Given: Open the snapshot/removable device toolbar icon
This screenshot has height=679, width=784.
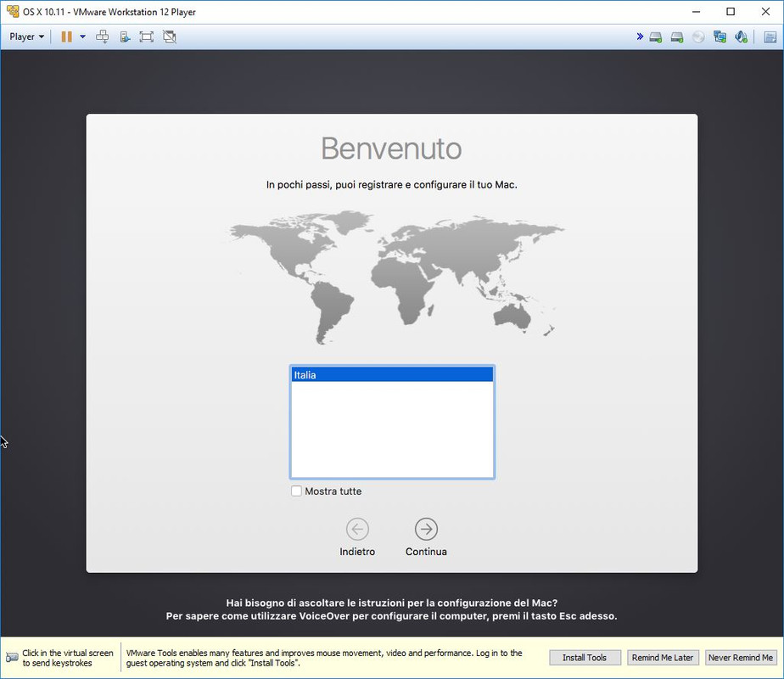Looking at the screenshot, I should (x=125, y=36).
